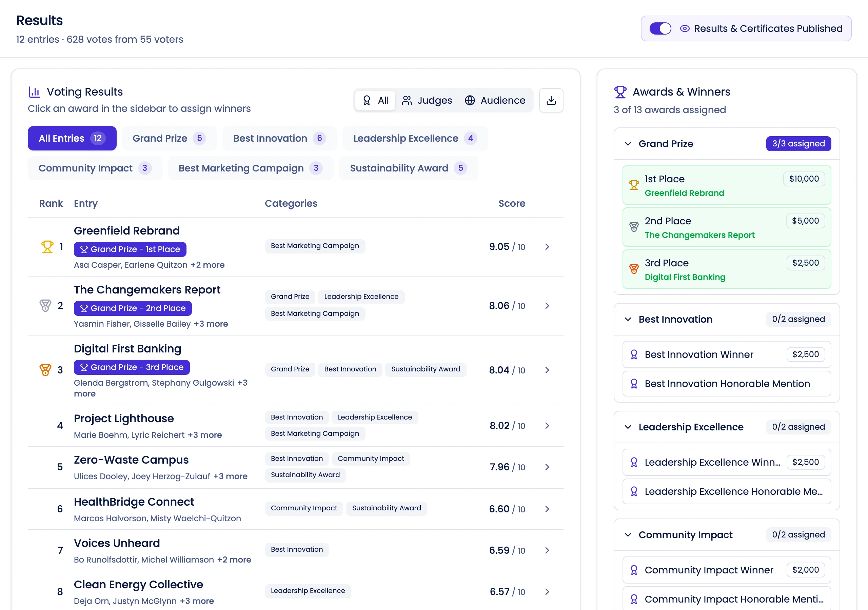Click the gold trophy icon beside Greenfield Rebrand
868x610 pixels.
[47, 246]
